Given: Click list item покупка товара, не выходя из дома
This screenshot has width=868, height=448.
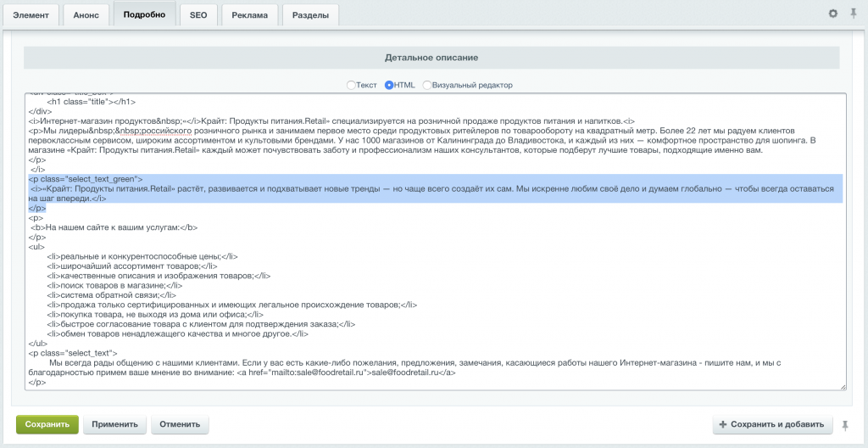Looking at the screenshot, I should click(156, 315).
